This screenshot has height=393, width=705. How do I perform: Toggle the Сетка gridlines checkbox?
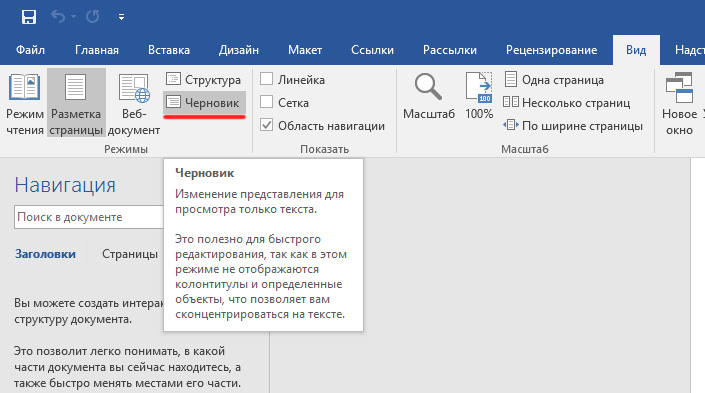266,102
